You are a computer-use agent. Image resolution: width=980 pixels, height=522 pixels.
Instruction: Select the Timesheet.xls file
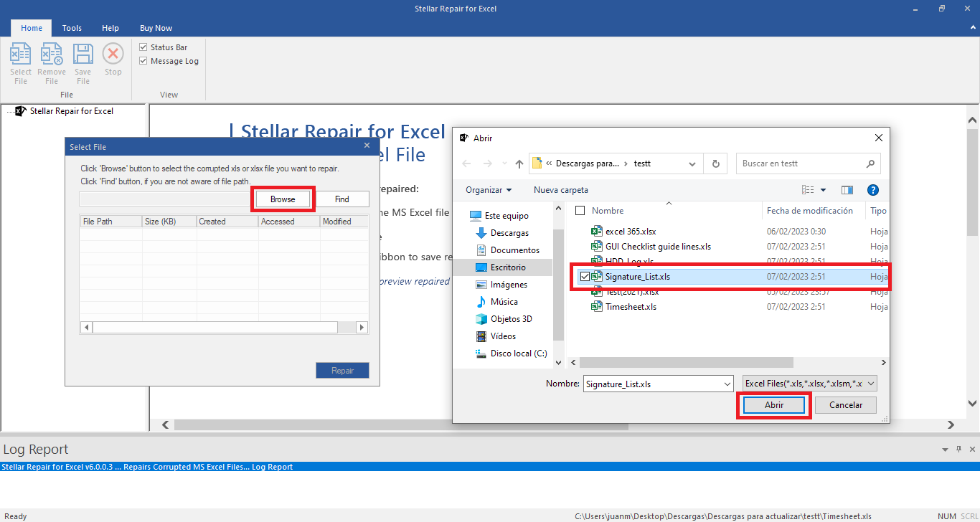[623, 307]
